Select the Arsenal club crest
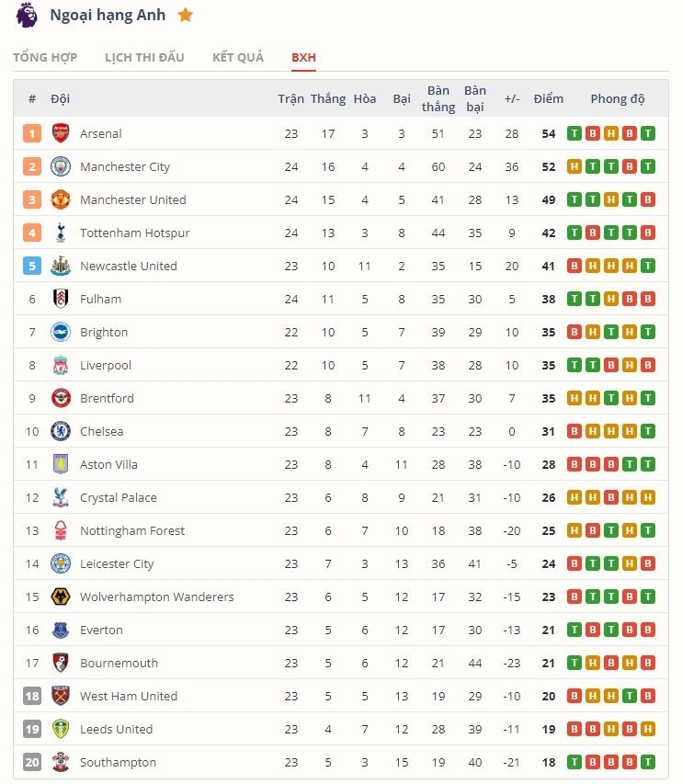Viewport: 682px width, 784px height. tap(61, 133)
